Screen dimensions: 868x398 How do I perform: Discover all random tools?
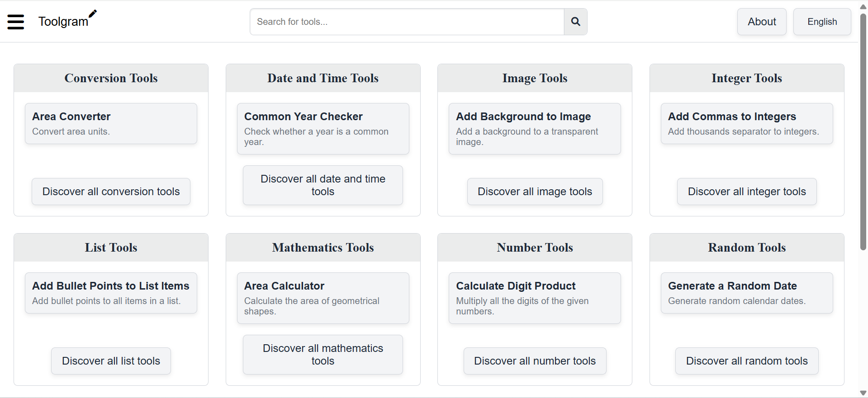(x=747, y=361)
